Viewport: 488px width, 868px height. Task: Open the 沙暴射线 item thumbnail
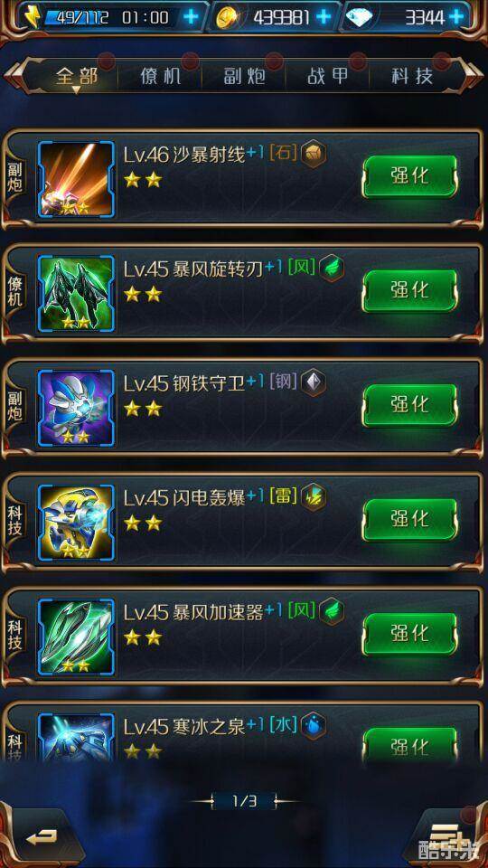click(76, 179)
